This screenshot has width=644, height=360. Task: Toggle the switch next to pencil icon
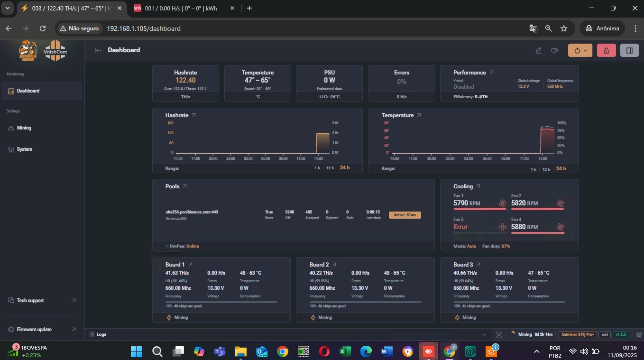coord(554,50)
